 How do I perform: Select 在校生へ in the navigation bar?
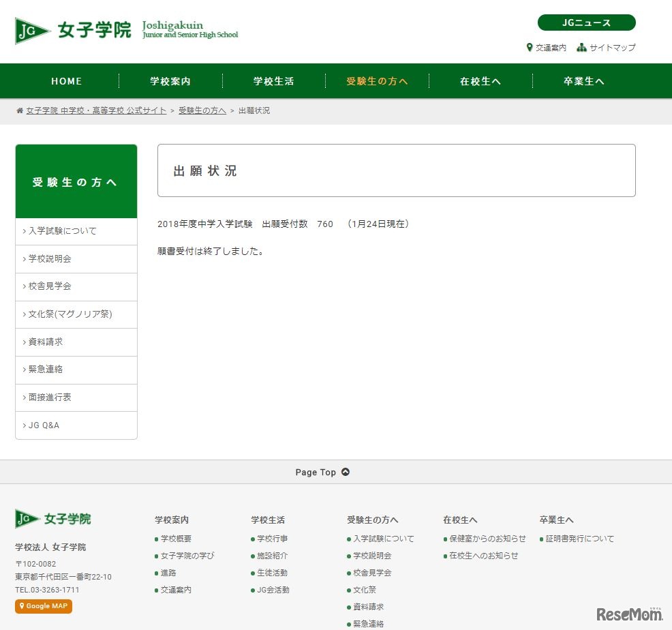pyautogui.click(x=480, y=80)
